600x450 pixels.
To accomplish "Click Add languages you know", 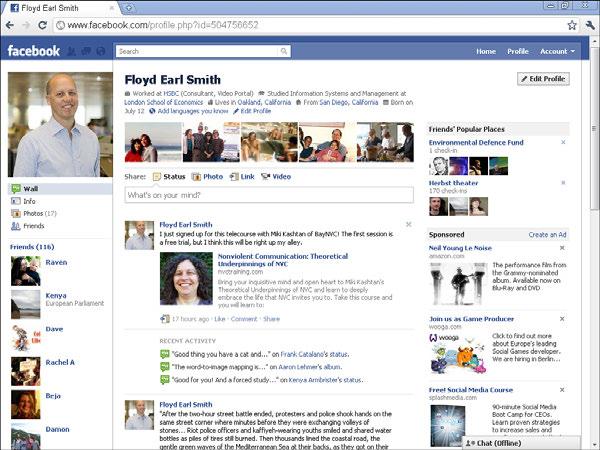I will 193,111.
